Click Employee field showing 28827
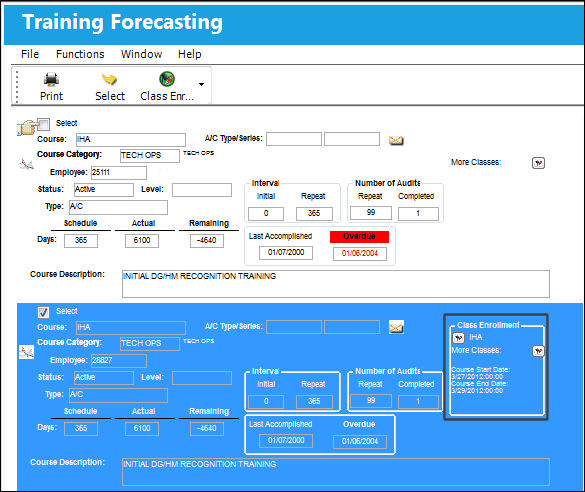 pyautogui.click(x=119, y=361)
